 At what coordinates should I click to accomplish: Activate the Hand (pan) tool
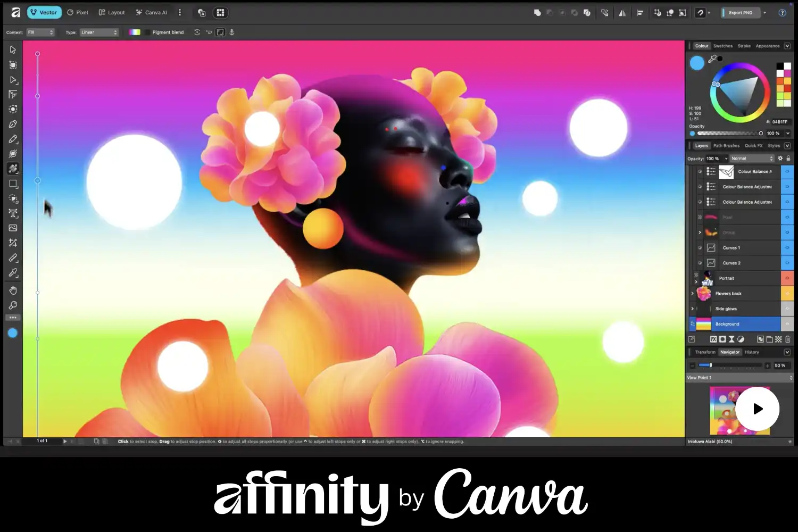click(13, 290)
